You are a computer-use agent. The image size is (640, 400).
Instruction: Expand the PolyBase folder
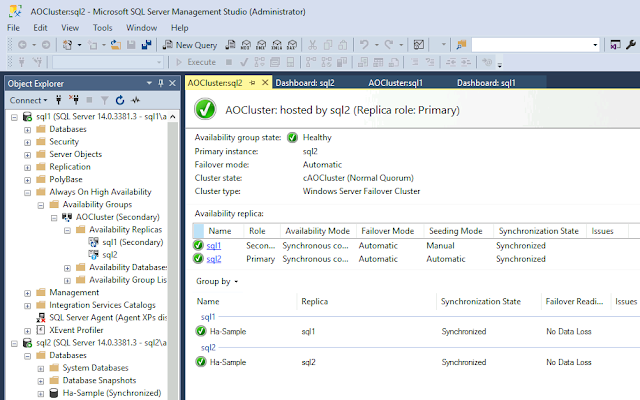(x=27, y=180)
